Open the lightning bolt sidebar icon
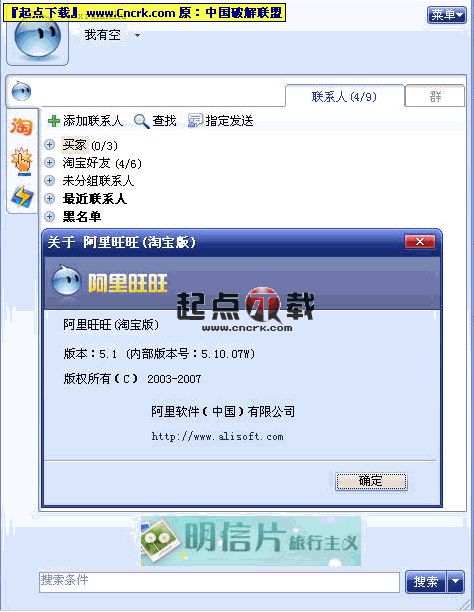 pos(21,196)
